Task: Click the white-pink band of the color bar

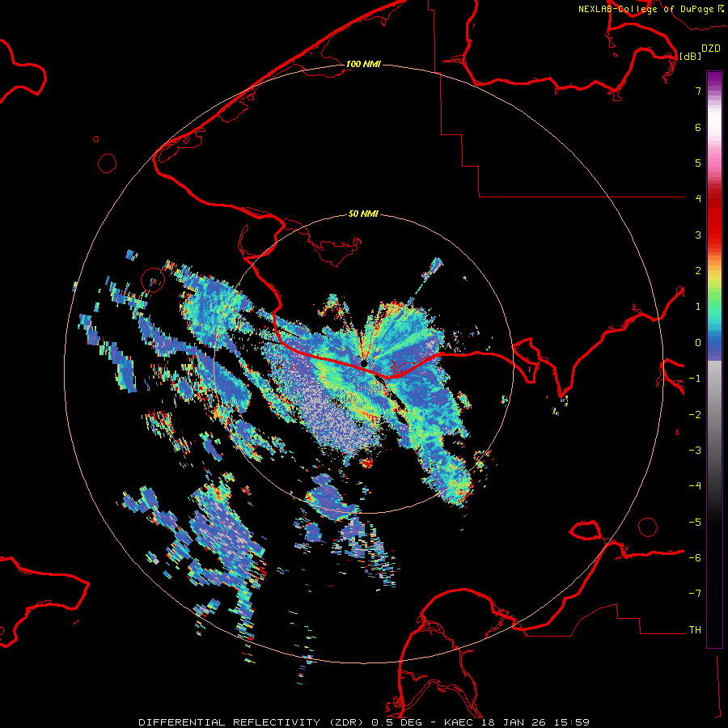Action: (714, 128)
